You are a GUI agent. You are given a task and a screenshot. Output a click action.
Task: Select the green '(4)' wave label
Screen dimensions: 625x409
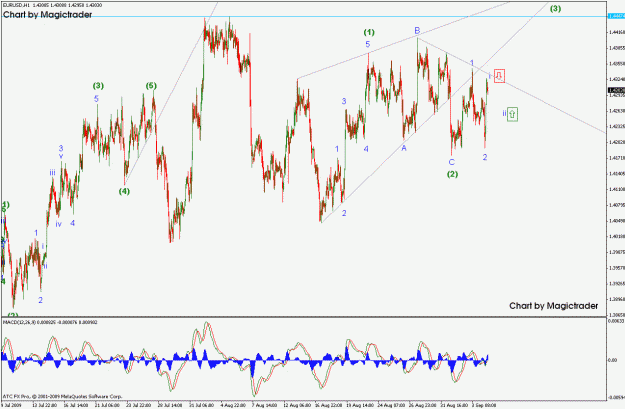click(124, 191)
